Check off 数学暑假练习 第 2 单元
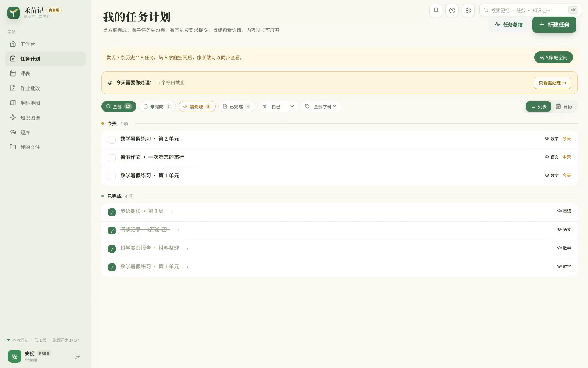Image resolution: width=588 pixels, height=368 pixels. pyautogui.click(x=112, y=139)
